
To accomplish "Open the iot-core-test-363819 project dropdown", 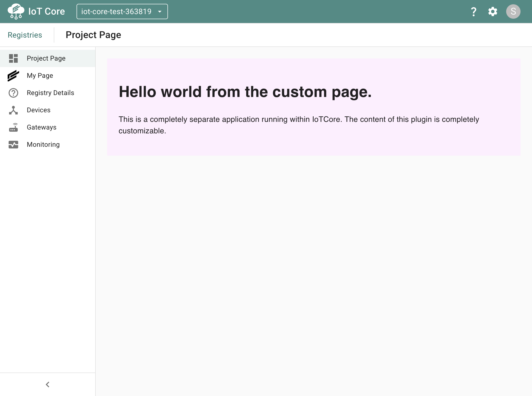I will 122,11.
